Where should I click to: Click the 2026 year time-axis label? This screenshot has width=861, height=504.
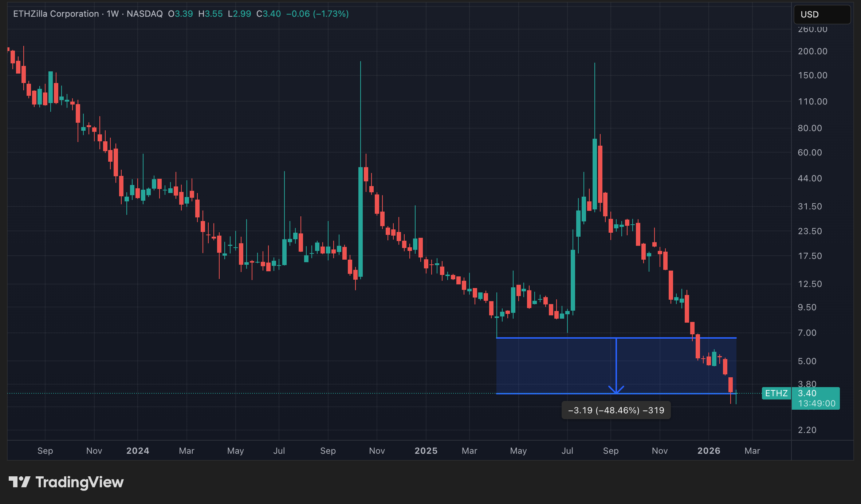tap(708, 451)
